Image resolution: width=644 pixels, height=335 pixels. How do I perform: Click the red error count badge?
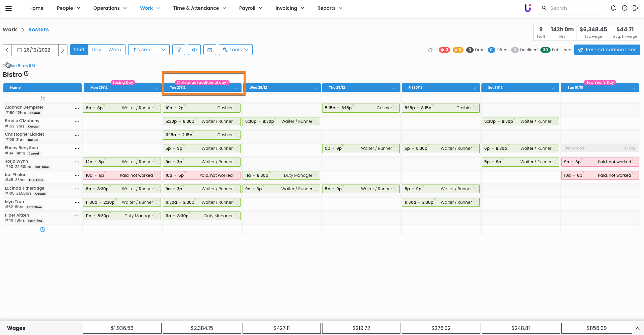pyautogui.click(x=444, y=50)
